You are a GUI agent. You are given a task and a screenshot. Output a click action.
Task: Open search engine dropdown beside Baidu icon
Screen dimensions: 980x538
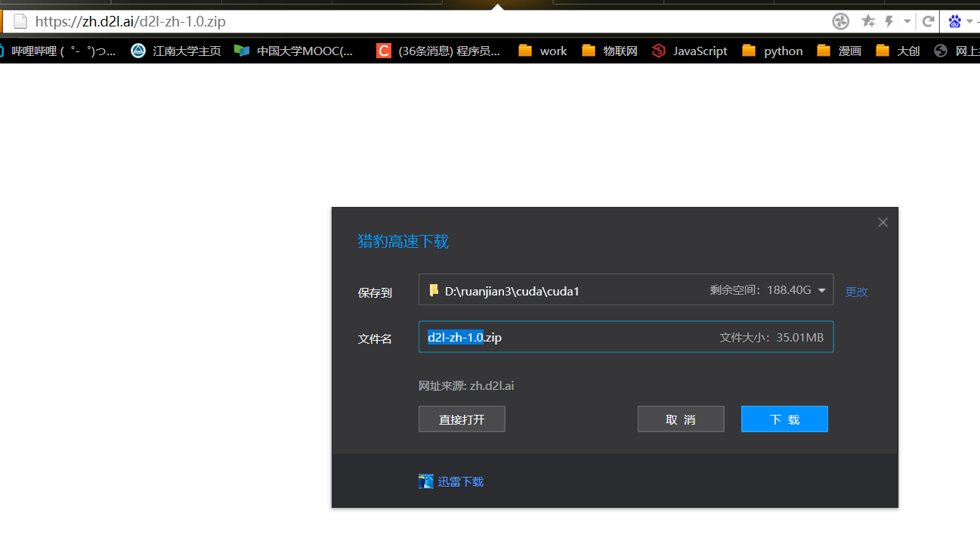pyautogui.click(x=969, y=21)
